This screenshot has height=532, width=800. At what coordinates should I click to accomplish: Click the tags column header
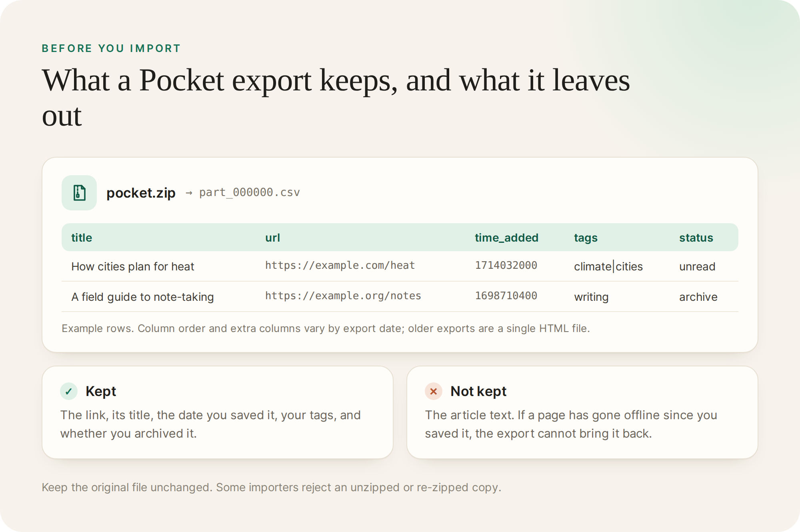586,238
